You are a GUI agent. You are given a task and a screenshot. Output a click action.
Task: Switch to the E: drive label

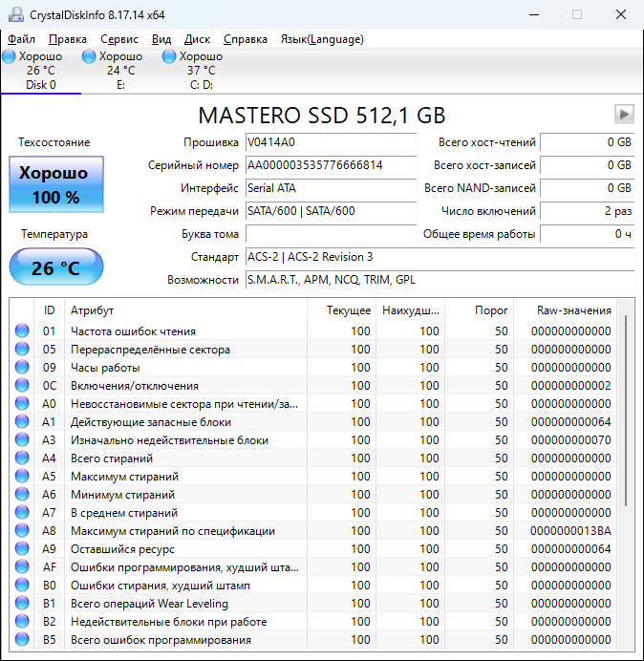click(x=120, y=85)
